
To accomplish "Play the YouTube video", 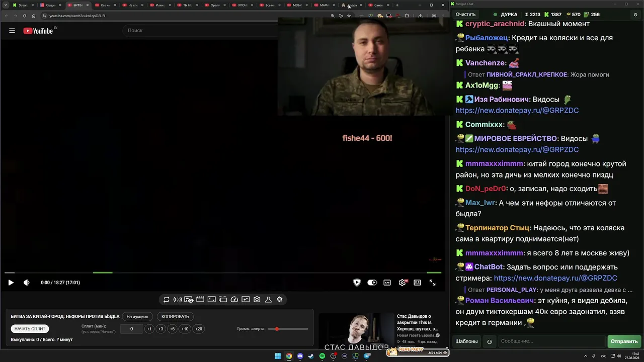I will coord(11,283).
